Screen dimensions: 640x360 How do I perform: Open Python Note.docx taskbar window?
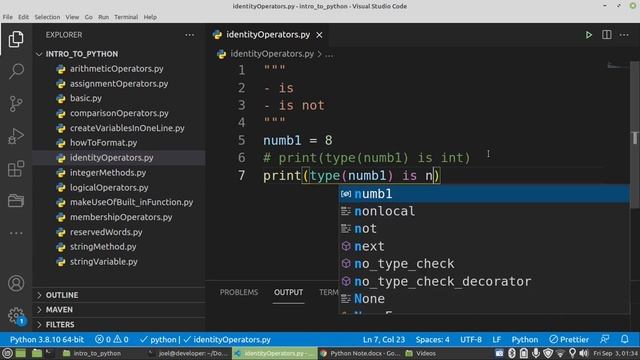click(361, 353)
